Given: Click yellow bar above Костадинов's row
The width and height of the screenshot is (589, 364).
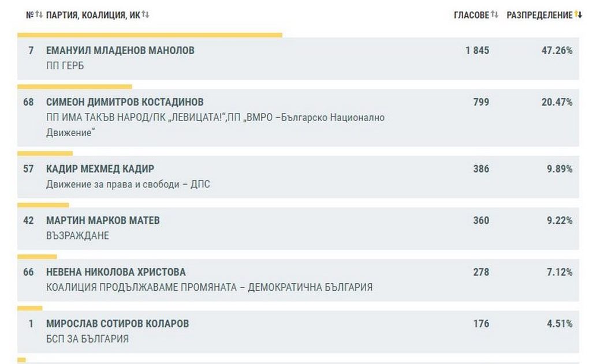Looking at the screenshot, I should coord(74,87).
